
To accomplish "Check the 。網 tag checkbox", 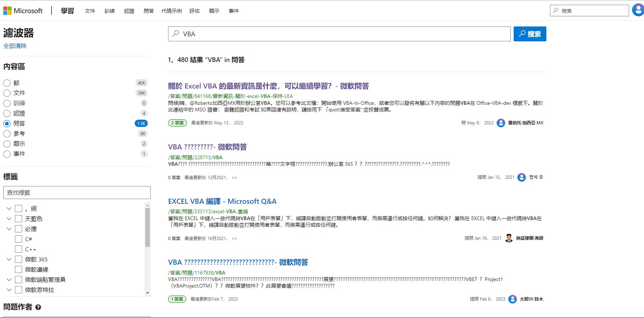I will pos(19,208).
